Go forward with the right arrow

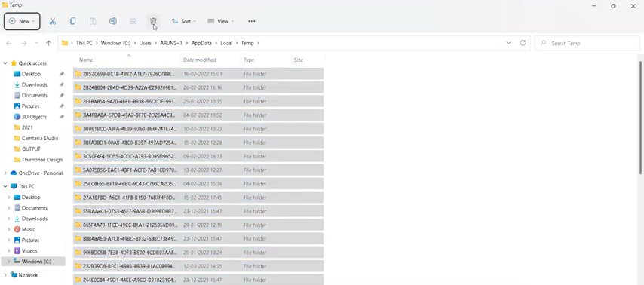click(24, 43)
